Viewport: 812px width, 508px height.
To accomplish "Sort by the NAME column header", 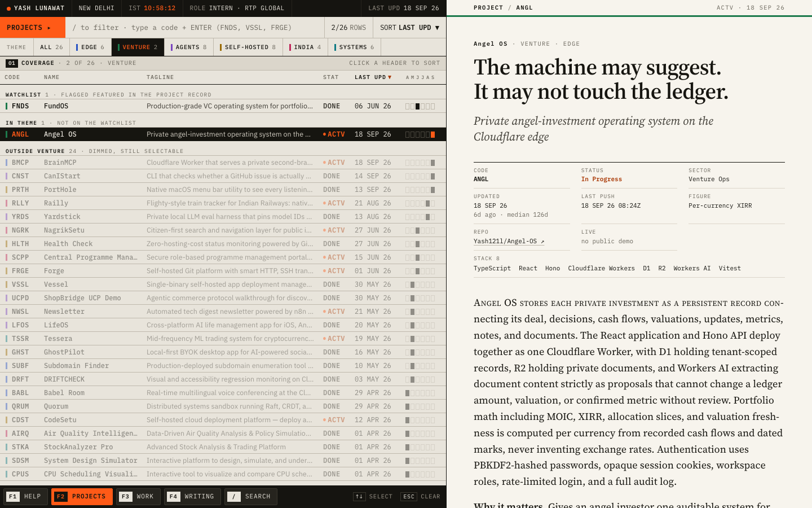I will click(52, 77).
